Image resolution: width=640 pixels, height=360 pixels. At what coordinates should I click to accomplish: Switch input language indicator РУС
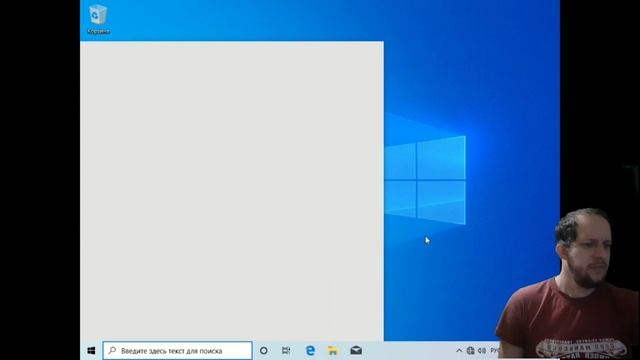pyautogui.click(x=495, y=351)
